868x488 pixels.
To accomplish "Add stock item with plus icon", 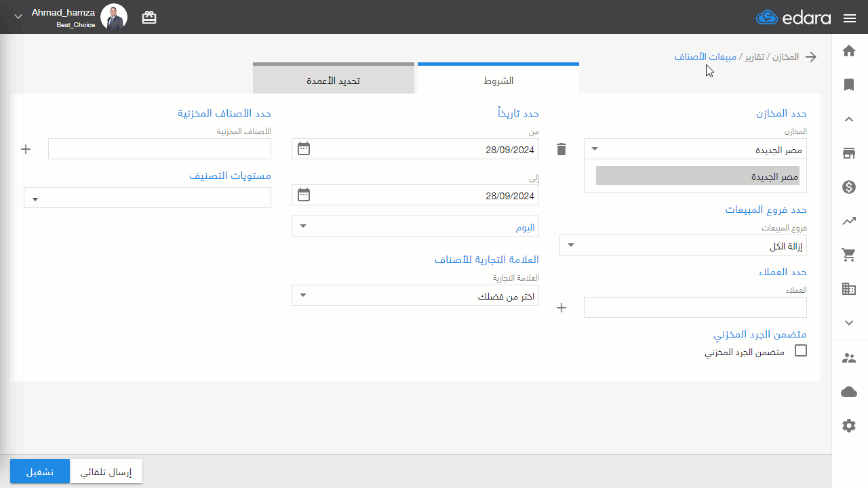I will pos(26,149).
